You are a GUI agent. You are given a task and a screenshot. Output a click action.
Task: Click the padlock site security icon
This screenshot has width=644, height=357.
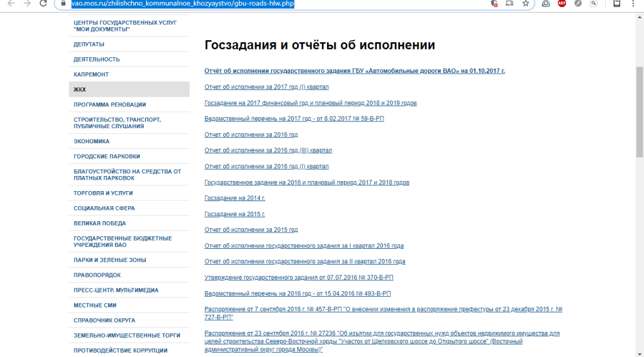click(x=64, y=3)
